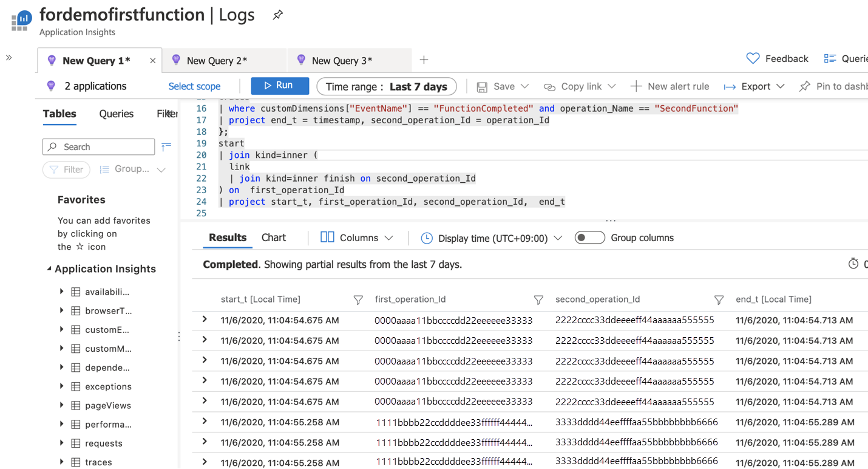Run the query
This screenshot has height=469, width=868.
pos(280,86)
